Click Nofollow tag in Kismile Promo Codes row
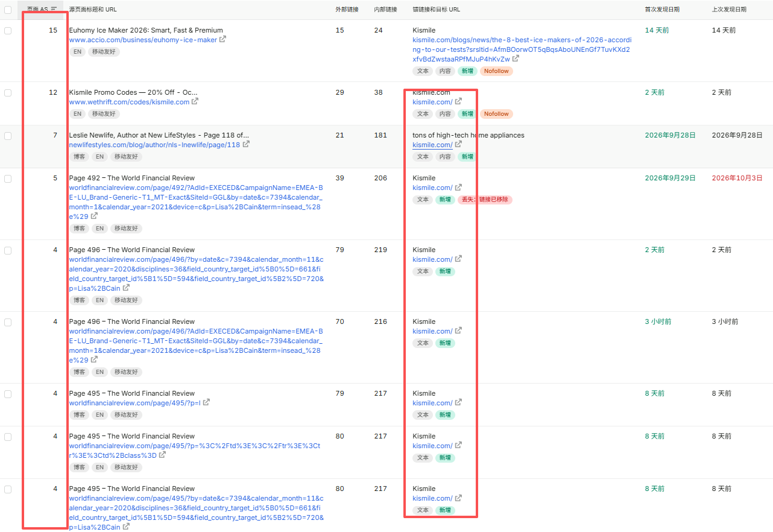 pos(496,114)
